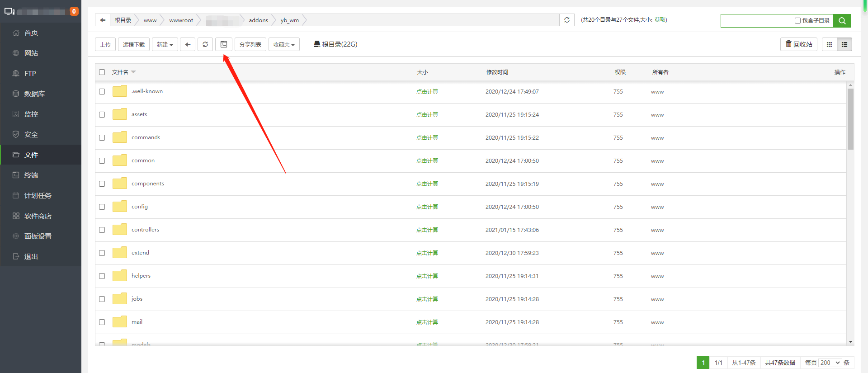868x373 pixels.
Task: Enable the 包含子目录 checkbox
Action: coord(797,21)
